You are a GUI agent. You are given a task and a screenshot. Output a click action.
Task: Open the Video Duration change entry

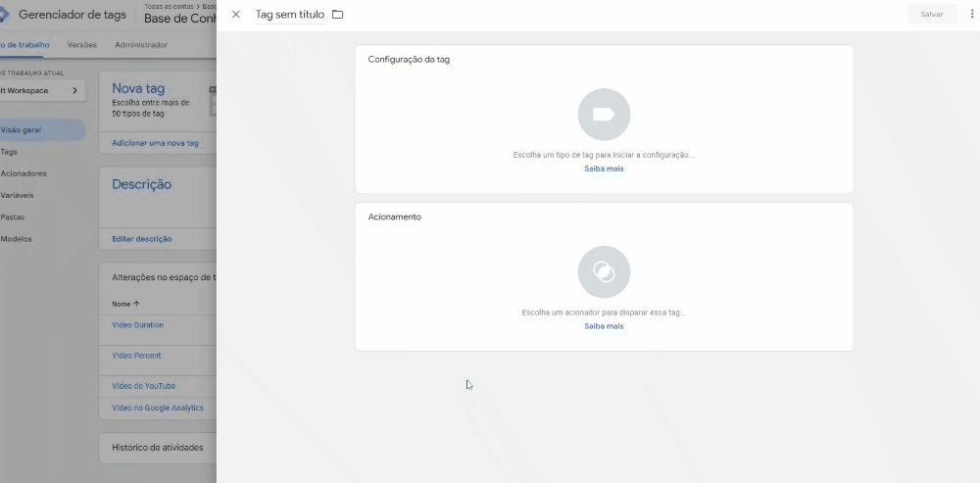137,325
